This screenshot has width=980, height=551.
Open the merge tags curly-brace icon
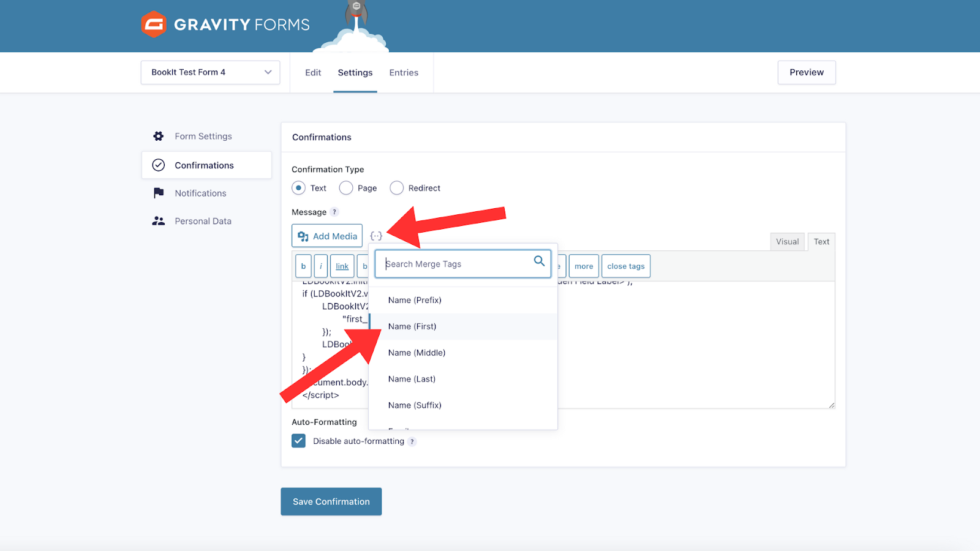coord(376,236)
